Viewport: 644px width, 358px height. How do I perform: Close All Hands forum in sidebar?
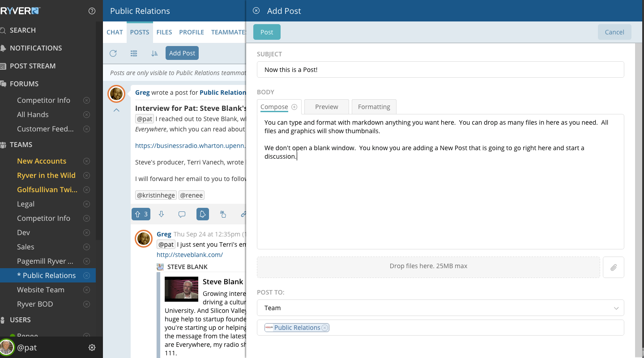pos(87,114)
